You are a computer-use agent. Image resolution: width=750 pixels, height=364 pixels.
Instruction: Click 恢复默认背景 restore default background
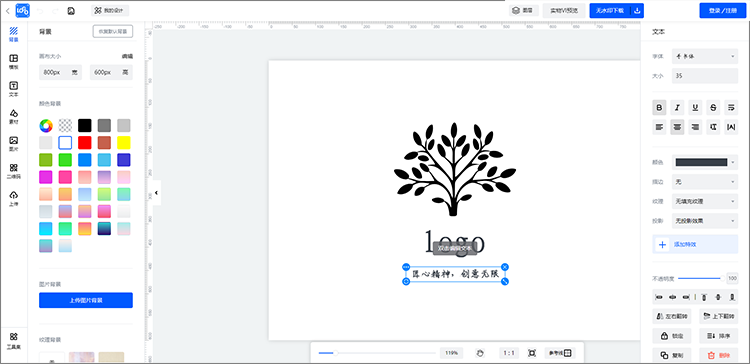point(113,32)
